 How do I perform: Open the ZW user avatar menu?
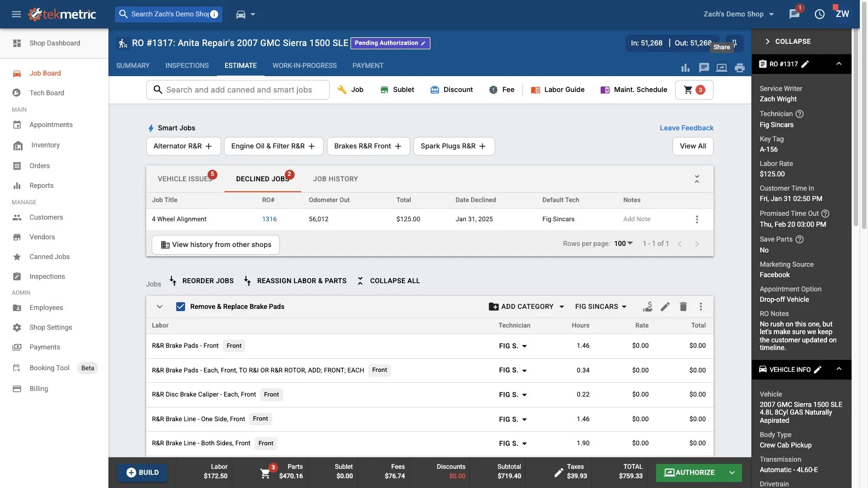point(842,14)
